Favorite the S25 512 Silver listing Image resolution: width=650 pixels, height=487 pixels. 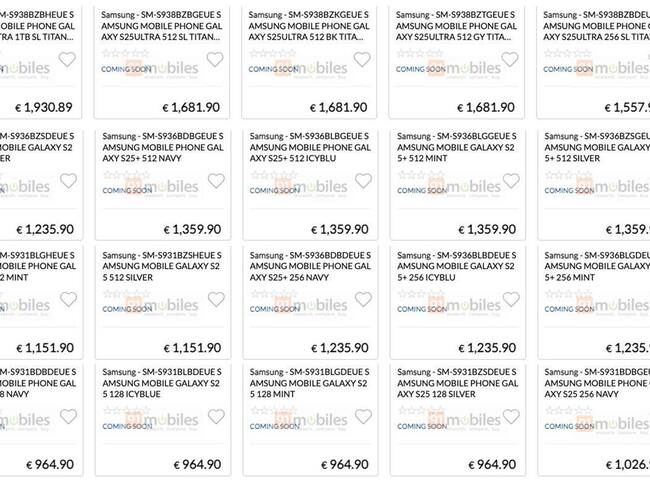215,299
